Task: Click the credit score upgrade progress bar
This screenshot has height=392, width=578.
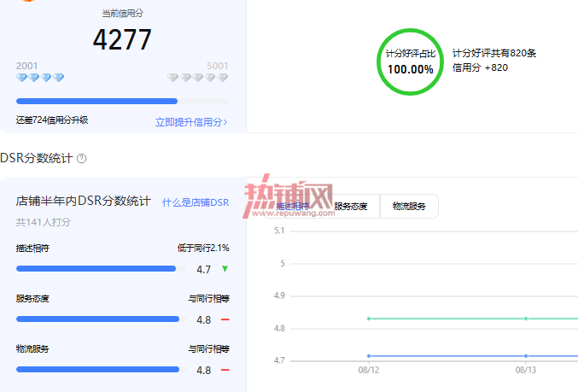Action: point(122,101)
